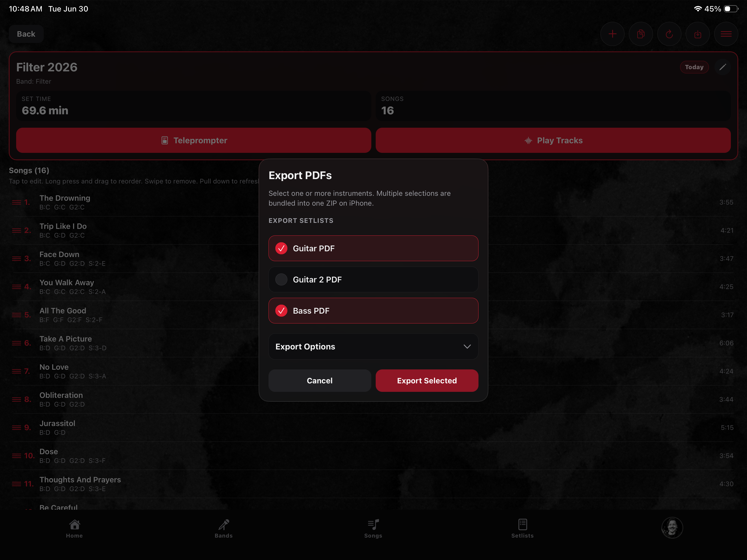This screenshot has height=560, width=747.
Task: Tap the 3:55 duration of The Drowning
Action: point(726,202)
